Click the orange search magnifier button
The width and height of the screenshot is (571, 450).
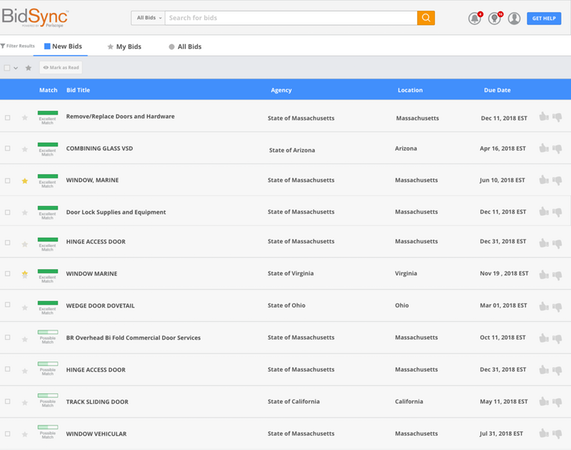click(x=426, y=18)
